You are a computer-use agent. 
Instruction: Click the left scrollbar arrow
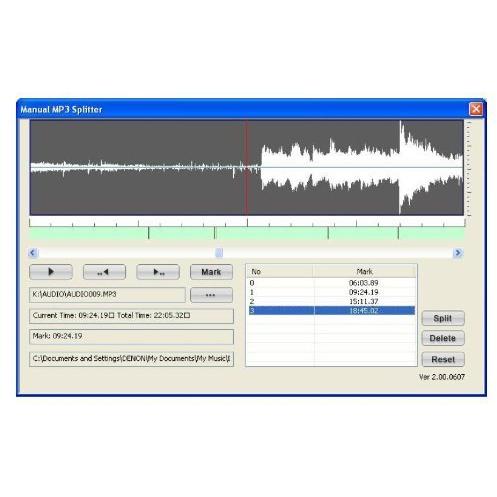[x=32, y=253]
